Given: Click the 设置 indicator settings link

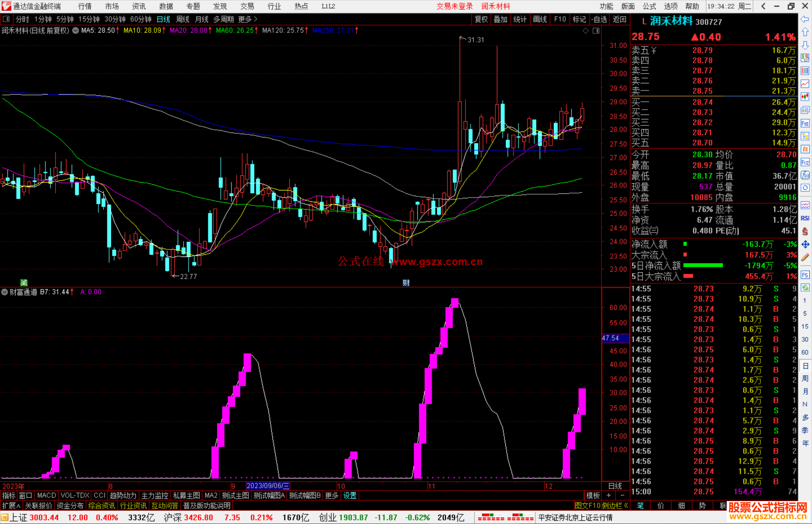Looking at the screenshot, I should click(350, 495).
